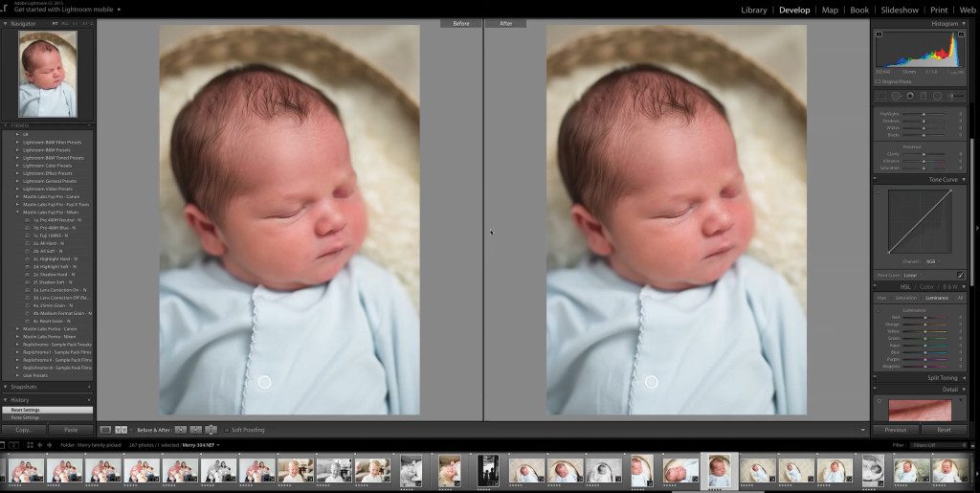Screen dimensions: 980x493
Task: Select the Spot Removal tool
Action: [x=896, y=96]
